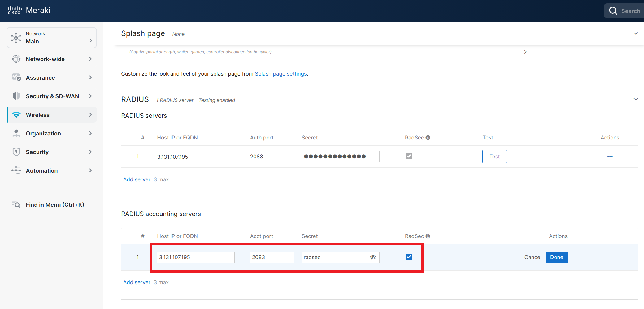The width and height of the screenshot is (644, 309).
Task: Expand the captive portal strength advanced row
Action: click(525, 52)
